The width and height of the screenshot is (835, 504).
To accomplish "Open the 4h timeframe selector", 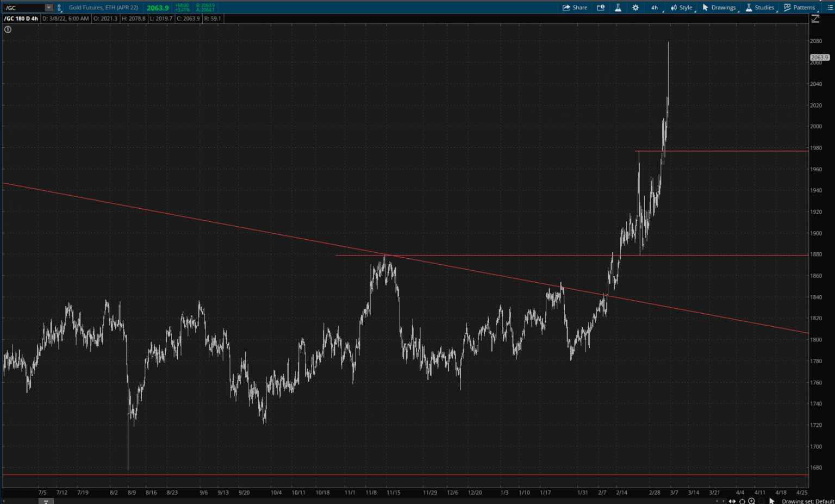I will [655, 8].
